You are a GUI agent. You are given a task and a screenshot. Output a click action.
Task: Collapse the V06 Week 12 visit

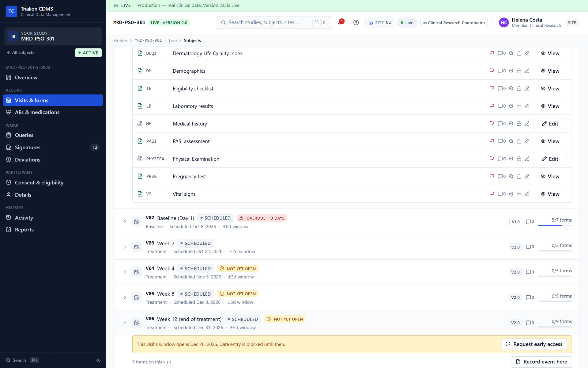click(x=125, y=323)
